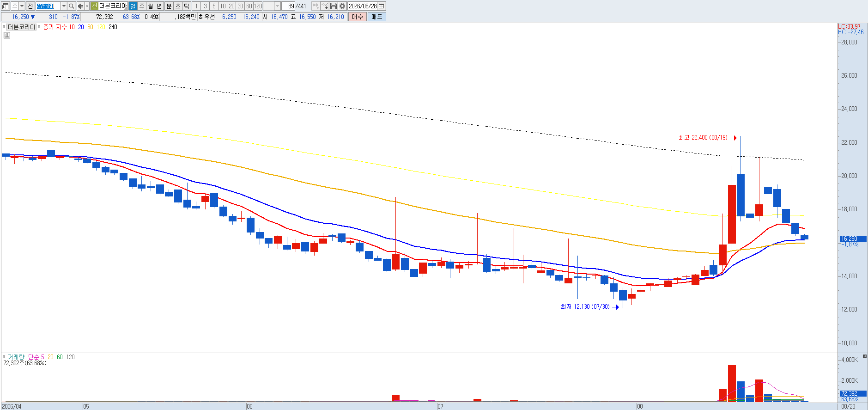Open the chart settings gear icon
The height and width of the screenshot is (410, 868).
pos(342,6)
